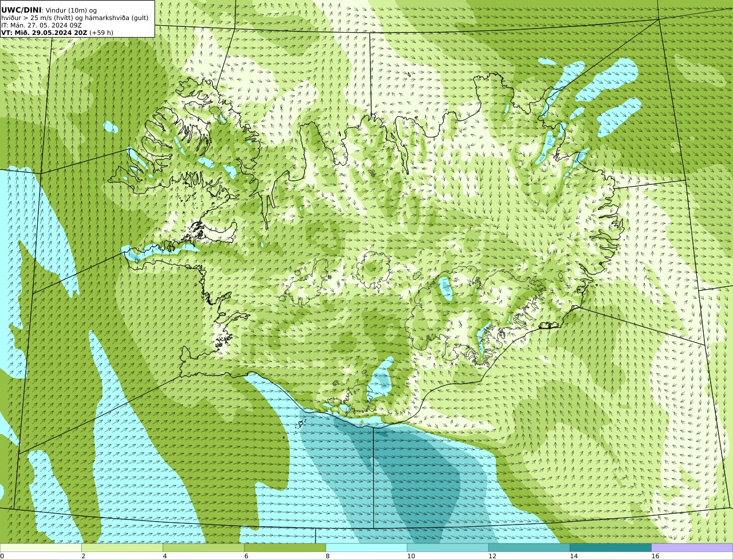Click the pale yellow 0–2 m/s color swatch

(x=41, y=548)
